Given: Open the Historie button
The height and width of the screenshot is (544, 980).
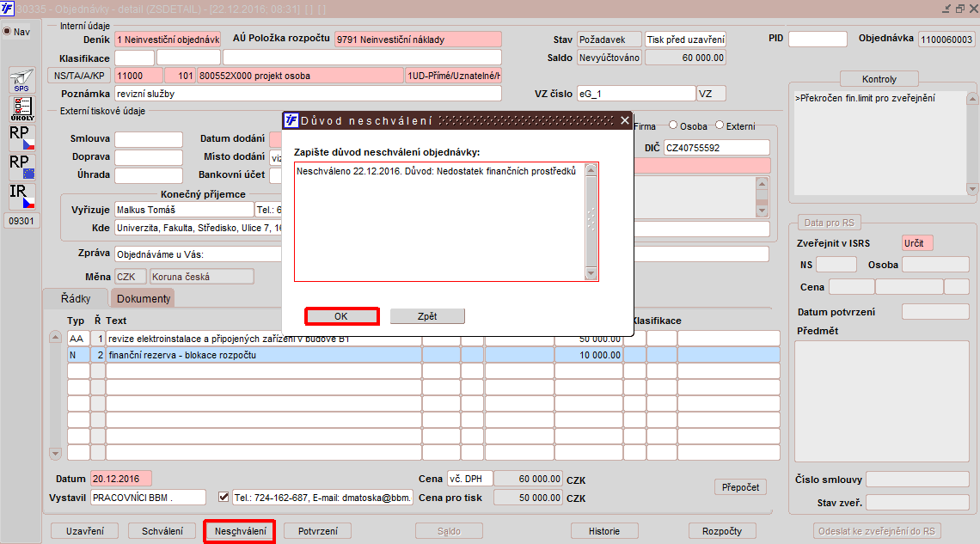Looking at the screenshot, I should pyautogui.click(x=604, y=531).
